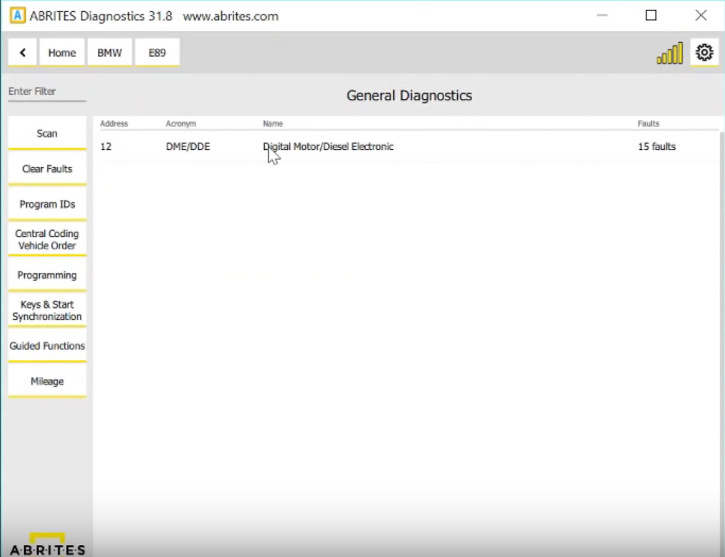Screen dimensions: 725x557
Task: Open the settings gear icon
Action: [704, 52]
